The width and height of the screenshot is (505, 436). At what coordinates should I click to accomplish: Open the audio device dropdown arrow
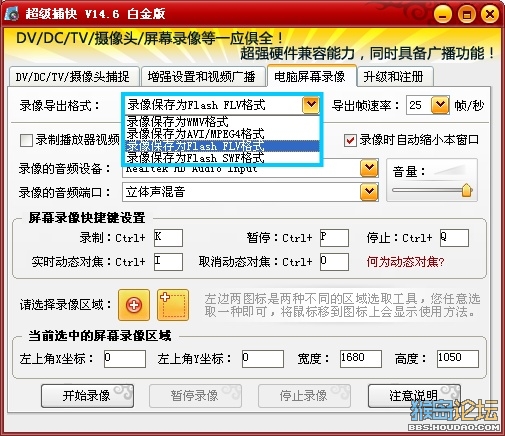point(369,168)
